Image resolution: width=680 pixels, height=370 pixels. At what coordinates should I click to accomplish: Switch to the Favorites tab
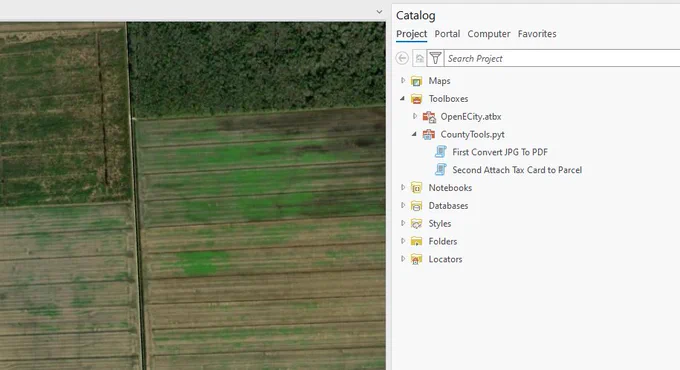(537, 34)
